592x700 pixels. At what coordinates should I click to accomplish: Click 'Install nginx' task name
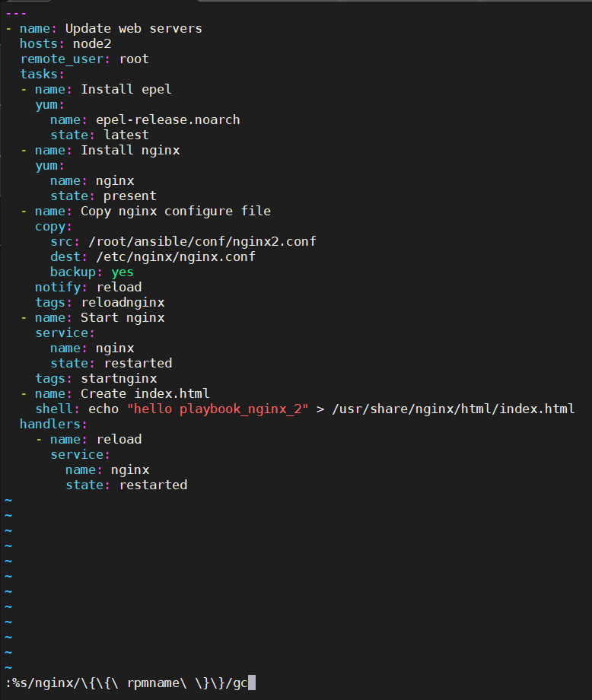click(x=130, y=151)
